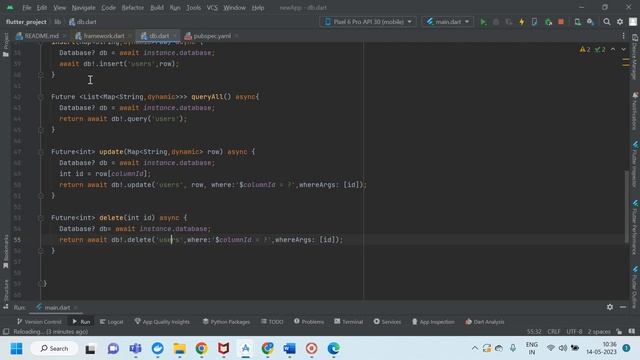This screenshot has width=640, height=360.
Task: Go to line position 55:32 in status bar
Action: coord(534,331)
